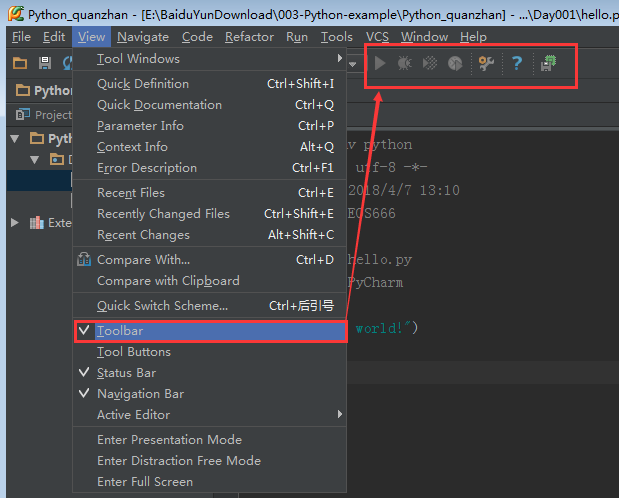The image size is (619, 498).
Task: Open Recently Changed Files entry
Action: (x=210, y=214)
